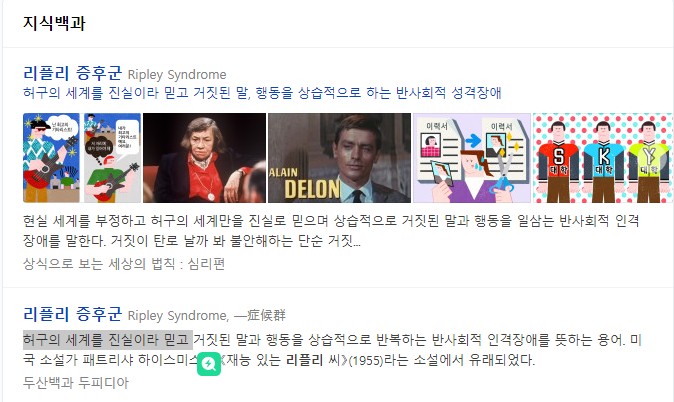
Task: Click the 이력서 resume illustration thumbnail
Action: pos(472,158)
